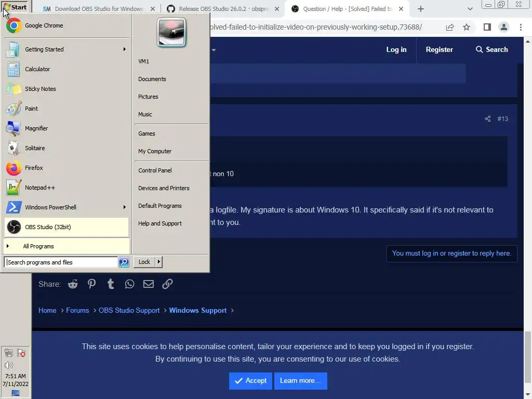The width and height of the screenshot is (532, 399).
Task: Open forum Search
Action: point(491,49)
